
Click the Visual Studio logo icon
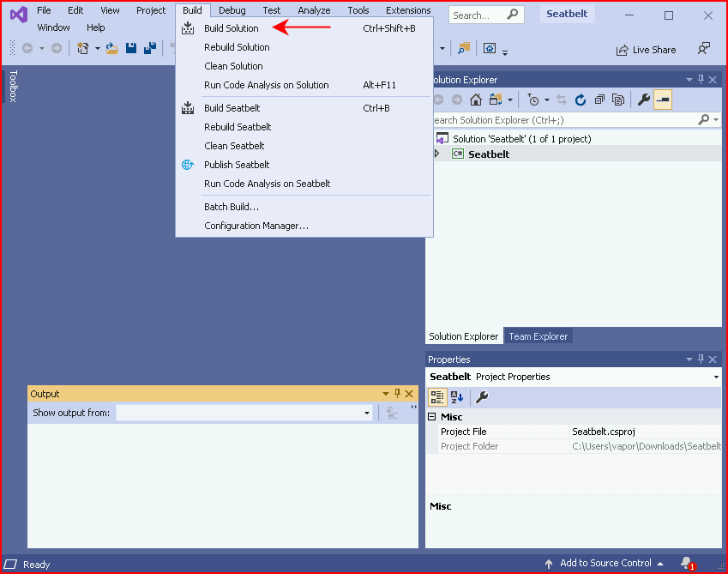(x=19, y=15)
